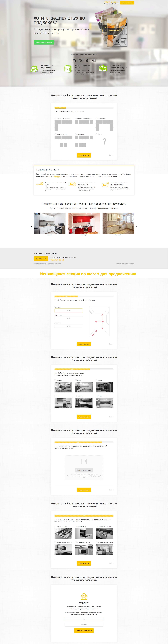Viewport: 168px width, 644px height.
Task: Click the 'Имя' name input field
Action: click(x=84, y=619)
